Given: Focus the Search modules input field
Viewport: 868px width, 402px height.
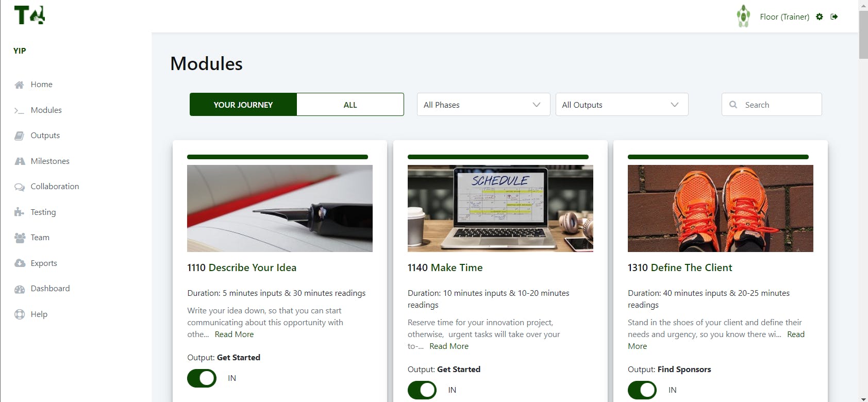Looking at the screenshot, I should [x=772, y=105].
